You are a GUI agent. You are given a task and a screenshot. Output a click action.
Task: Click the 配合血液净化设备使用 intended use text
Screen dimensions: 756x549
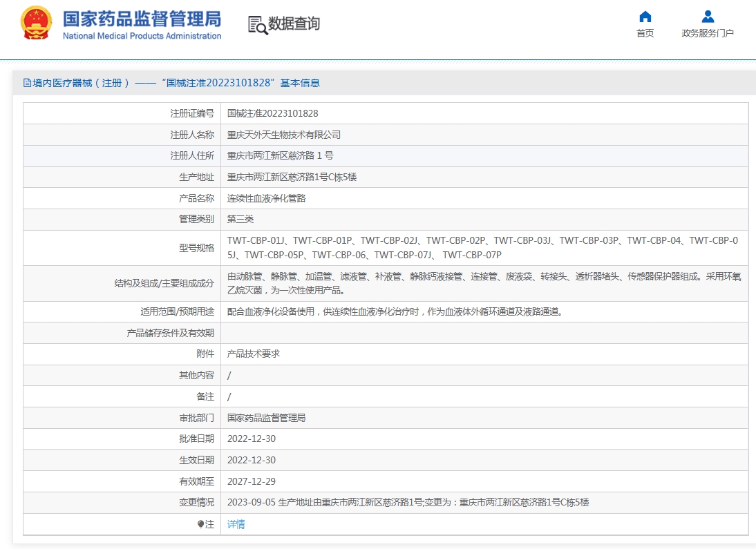coord(395,312)
